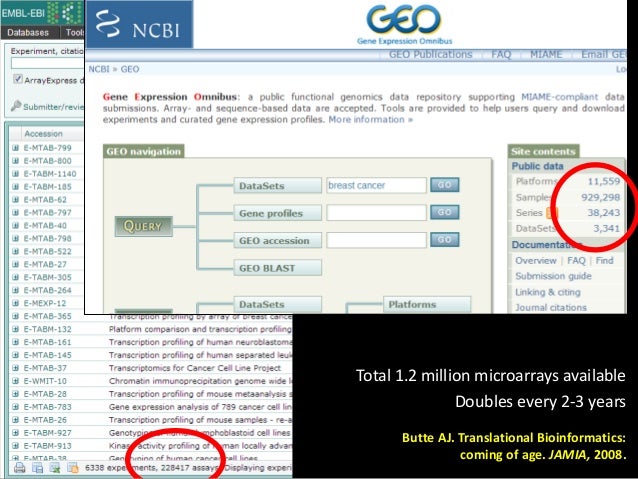Viewport: 638px width, 479px height.
Task: Expand the E-MTAB-62 row
Action: [15, 199]
